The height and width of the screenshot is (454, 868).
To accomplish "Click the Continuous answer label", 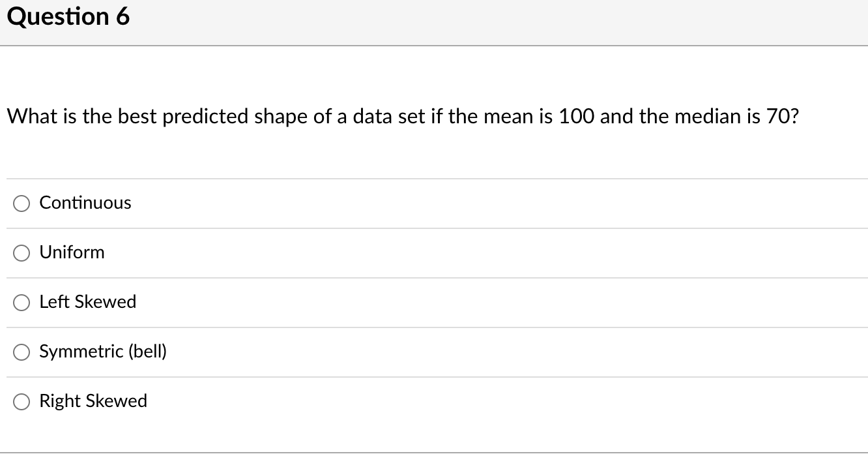I will point(85,203).
